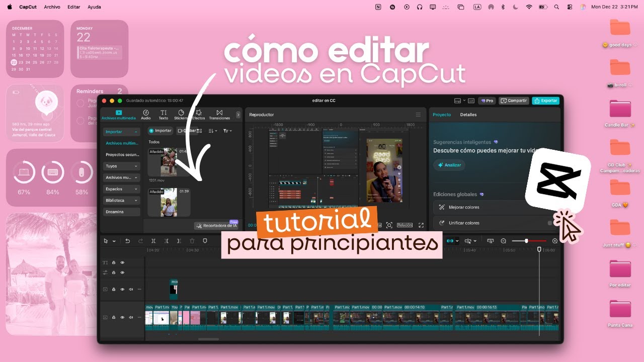
Task: Open Recortadora de IA tool
Action: 217,226
